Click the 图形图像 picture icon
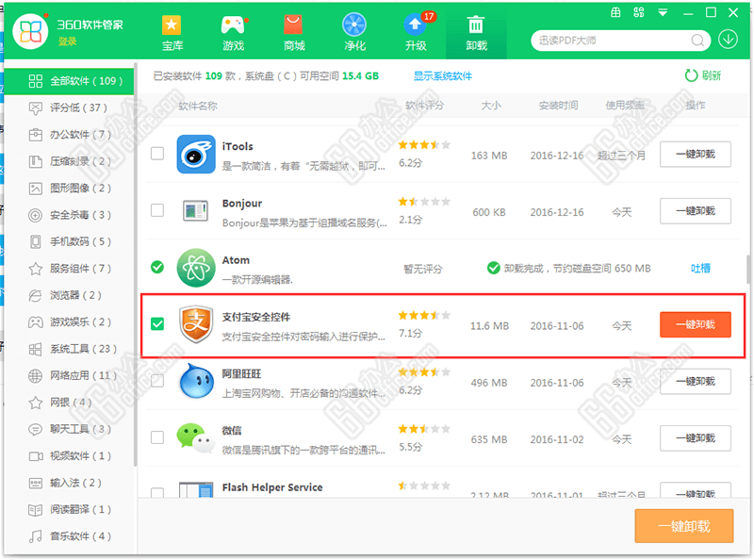 click(x=35, y=189)
